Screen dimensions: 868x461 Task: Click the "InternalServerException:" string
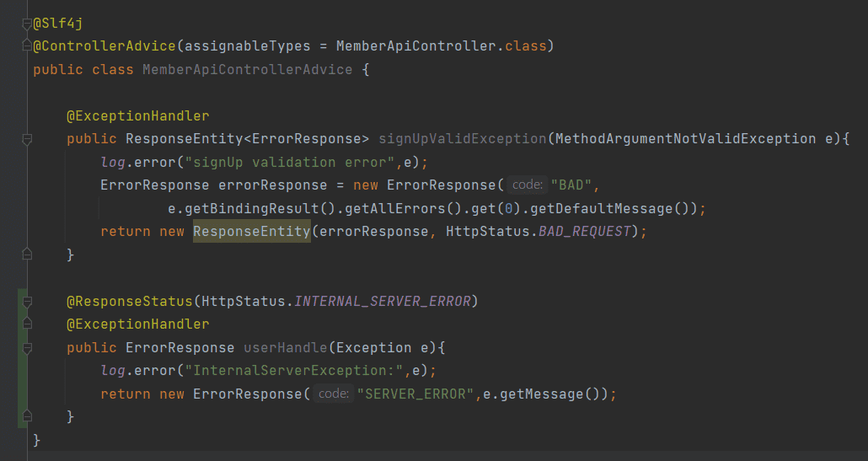[x=294, y=370]
